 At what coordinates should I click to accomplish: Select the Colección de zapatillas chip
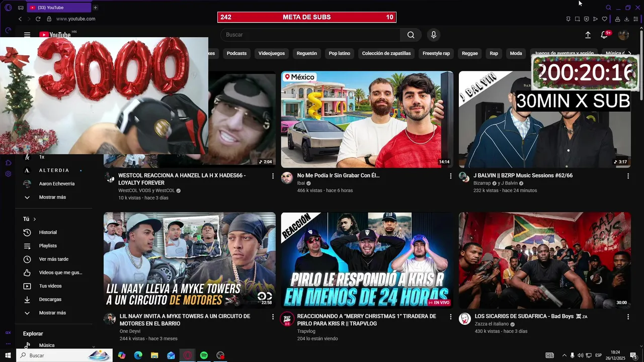pos(386,53)
